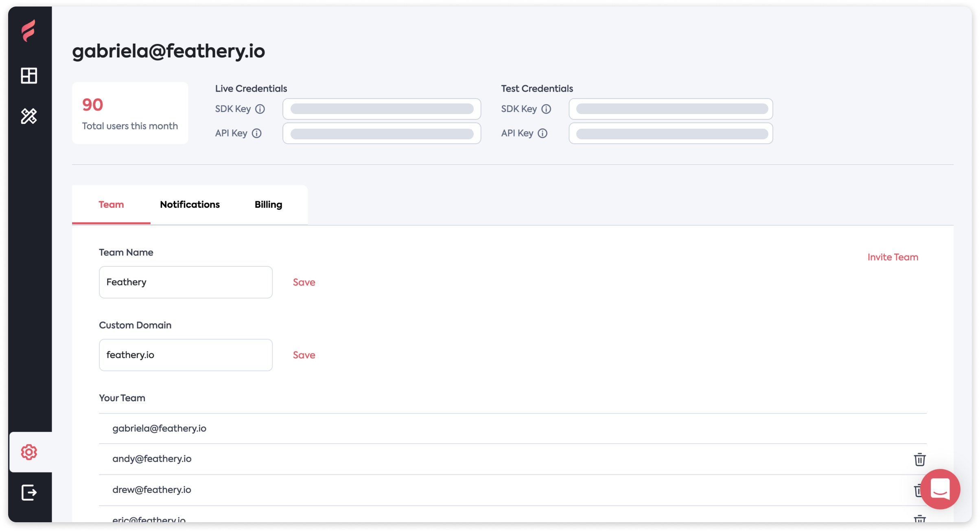Open the design tools ruler-pencil icon
Image resolution: width=980 pixels, height=532 pixels.
point(29,116)
